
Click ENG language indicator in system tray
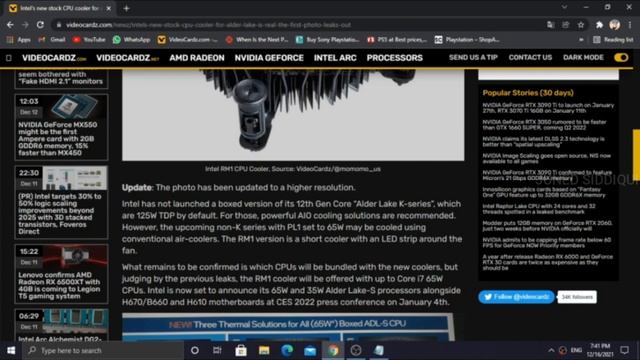point(576,350)
